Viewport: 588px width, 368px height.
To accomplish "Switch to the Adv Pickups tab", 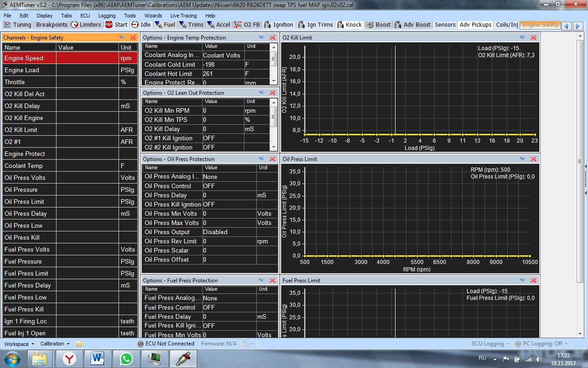I will [475, 25].
